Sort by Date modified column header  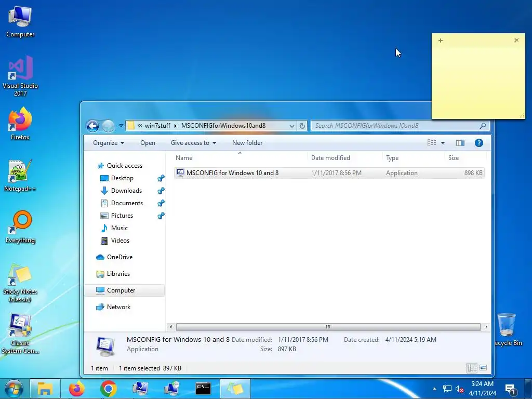click(x=345, y=158)
